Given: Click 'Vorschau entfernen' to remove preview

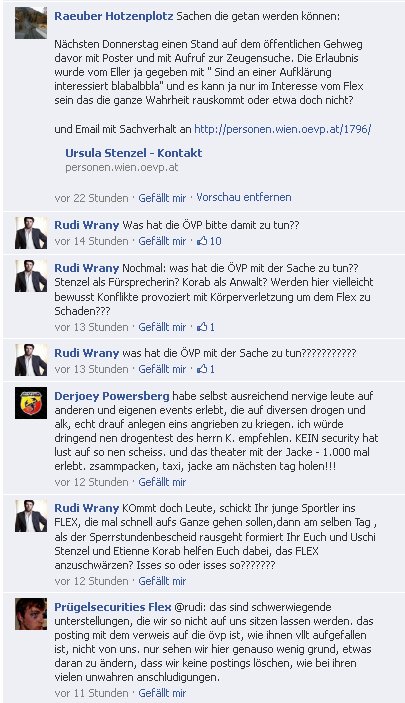Looking at the screenshot, I should pos(244,197).
